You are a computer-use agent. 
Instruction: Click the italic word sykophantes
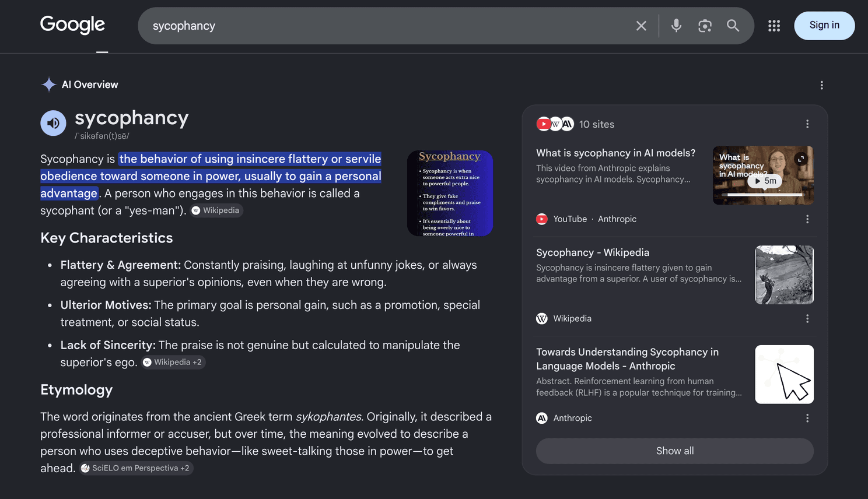click(329, 417)
